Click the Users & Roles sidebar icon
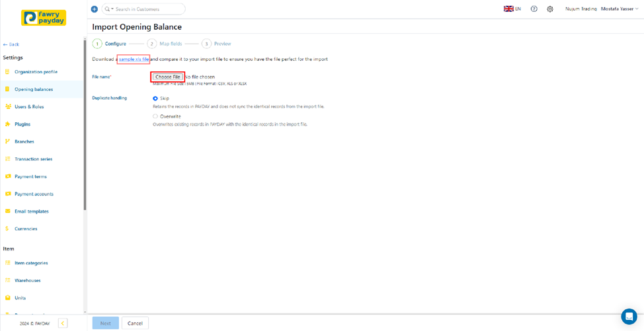This screenshot has height=331, width=644. point(8,106)
